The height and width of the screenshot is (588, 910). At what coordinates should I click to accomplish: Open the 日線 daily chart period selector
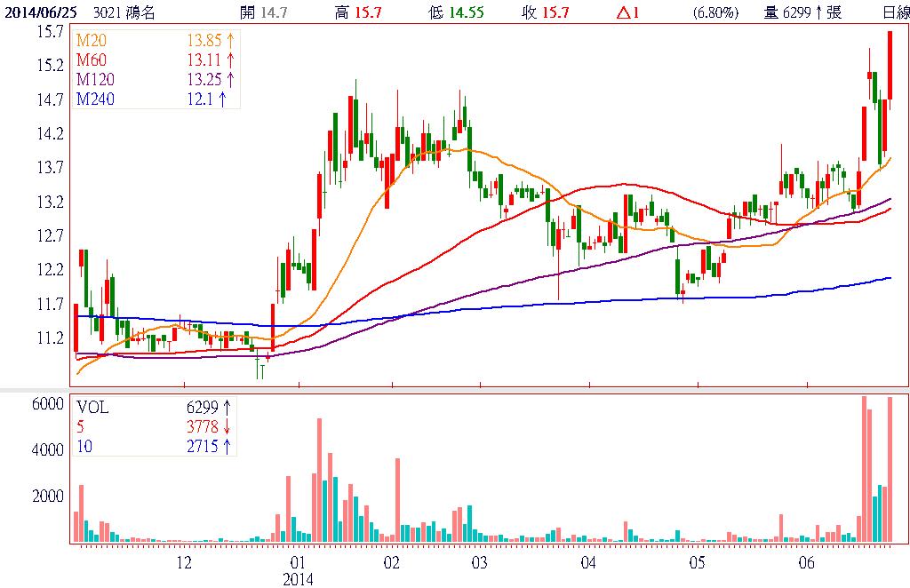click(x=895, y=12)
